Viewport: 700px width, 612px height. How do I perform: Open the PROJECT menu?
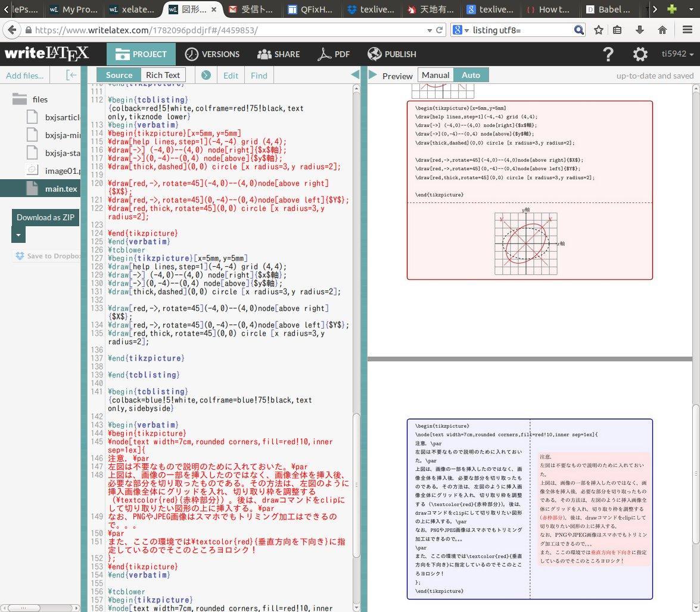click(141, 54)
